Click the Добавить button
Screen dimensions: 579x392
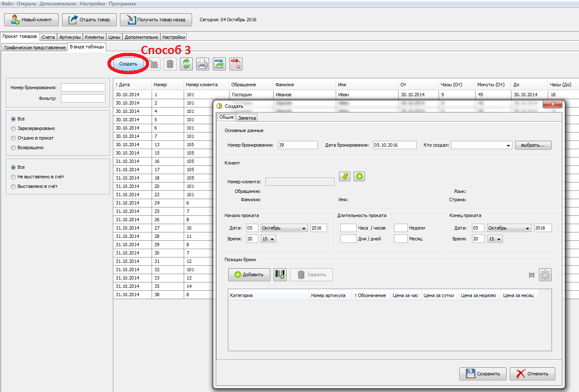pos(249,275)
